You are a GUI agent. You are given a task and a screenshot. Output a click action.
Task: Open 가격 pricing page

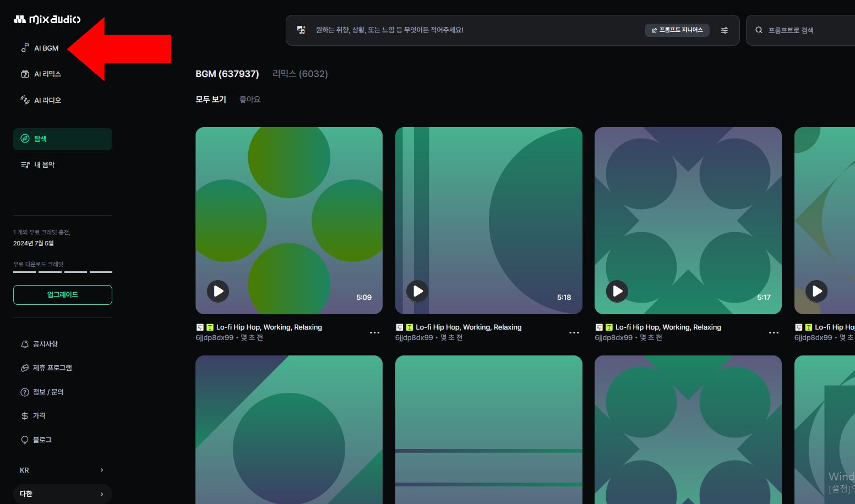(33, 415)
